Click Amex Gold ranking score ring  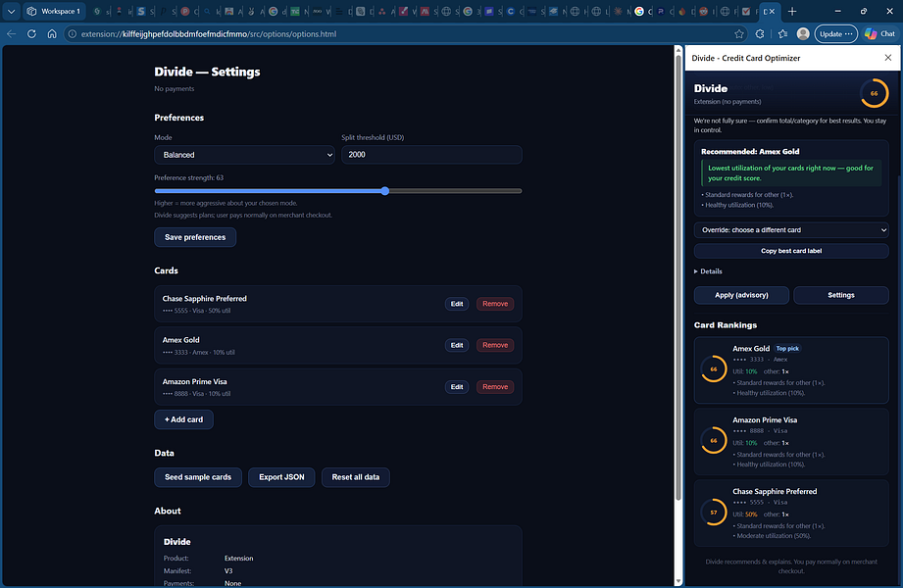(x=714, y=369)
